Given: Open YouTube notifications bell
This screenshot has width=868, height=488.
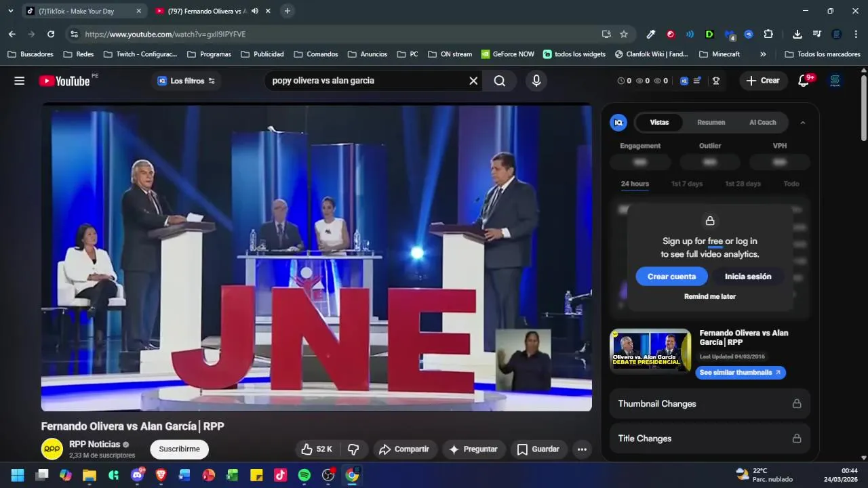Looking at the screenshot, I should pos(804,81).
